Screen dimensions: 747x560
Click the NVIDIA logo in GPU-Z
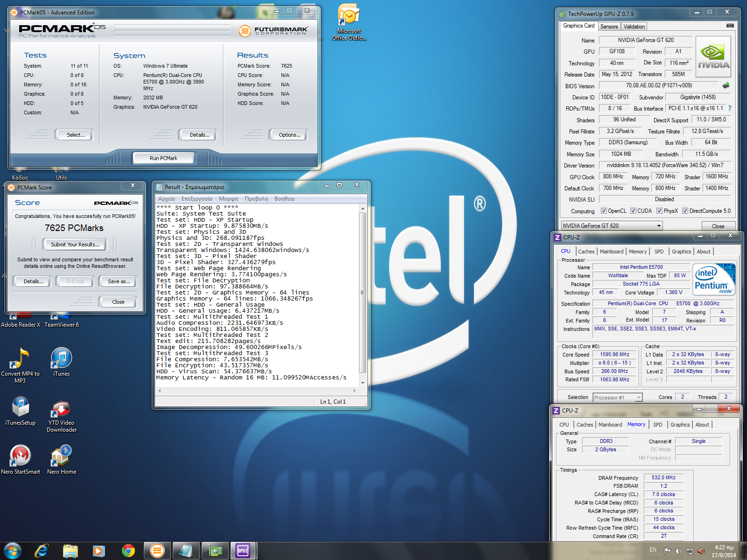[713, 56]
